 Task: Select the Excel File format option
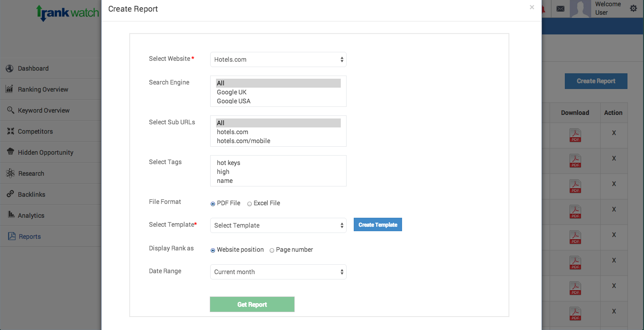click(x=250, y=203)
